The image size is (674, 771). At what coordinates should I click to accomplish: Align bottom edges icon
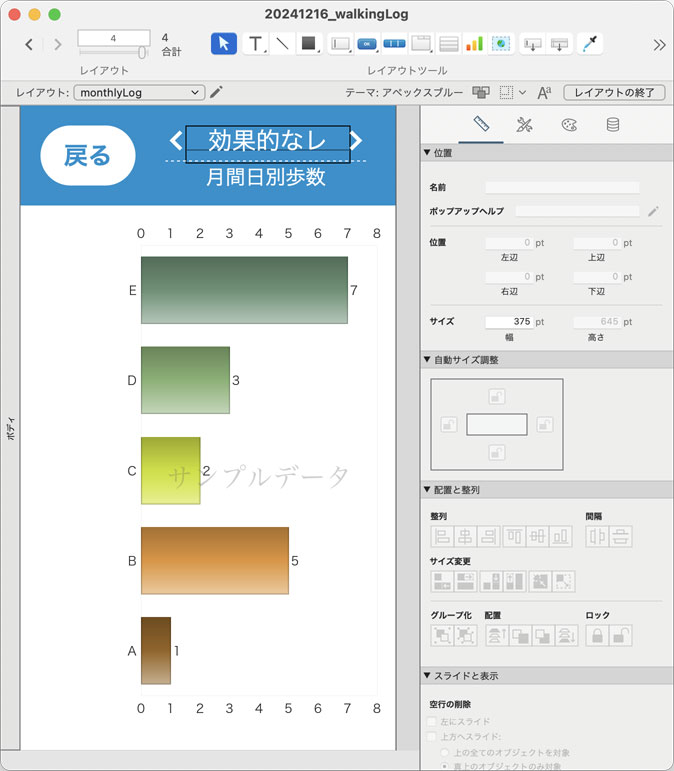tap(561, 536)
